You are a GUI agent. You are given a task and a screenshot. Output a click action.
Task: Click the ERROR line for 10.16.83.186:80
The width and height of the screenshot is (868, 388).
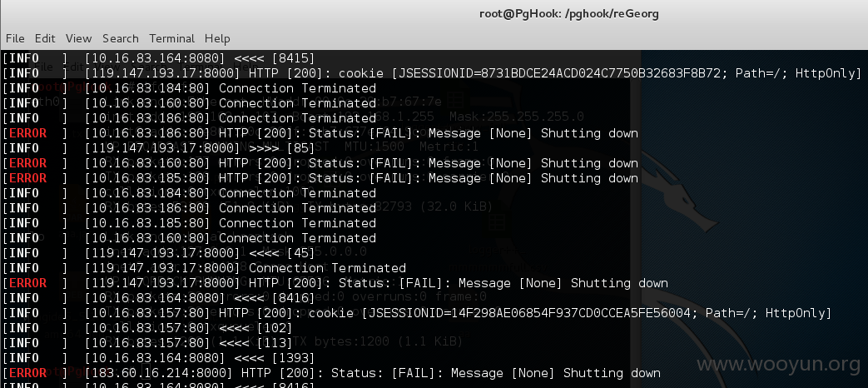pyautogui.click(x=320, y=133)
